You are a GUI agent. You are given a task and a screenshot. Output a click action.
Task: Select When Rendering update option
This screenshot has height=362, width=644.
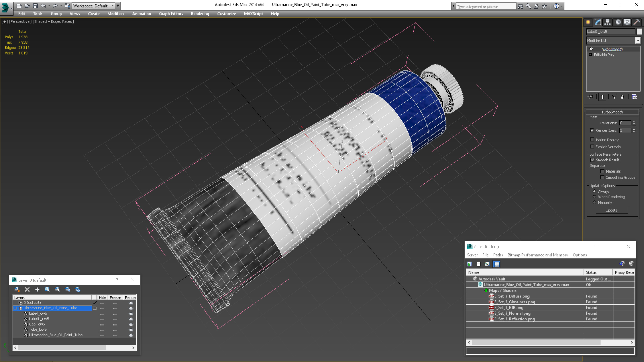point(595,197)
